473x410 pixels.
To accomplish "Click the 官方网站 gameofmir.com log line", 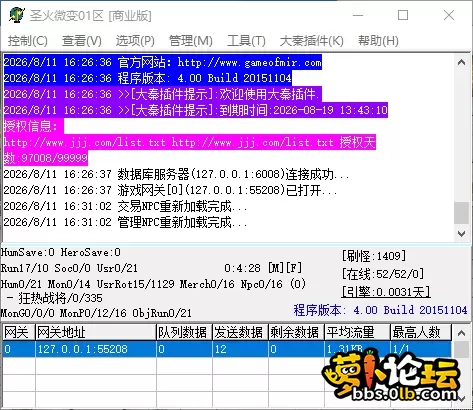I will [x=163, y=62].
